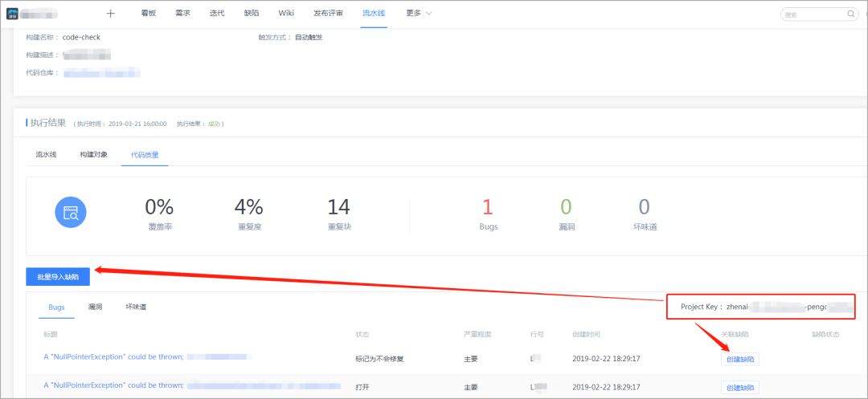This screenshot has width=868, height=399.
Task: Open the 看板 menu tab
Action: tap(149, 14)
